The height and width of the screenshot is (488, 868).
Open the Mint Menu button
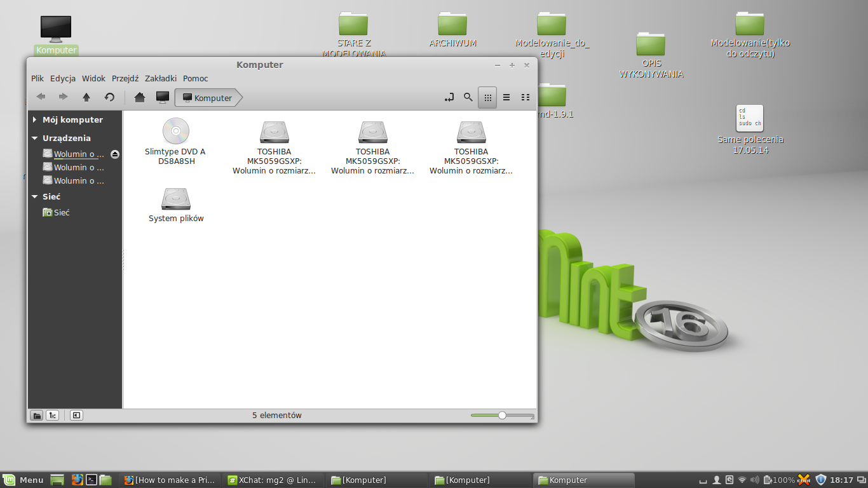(x=23, y=480)
